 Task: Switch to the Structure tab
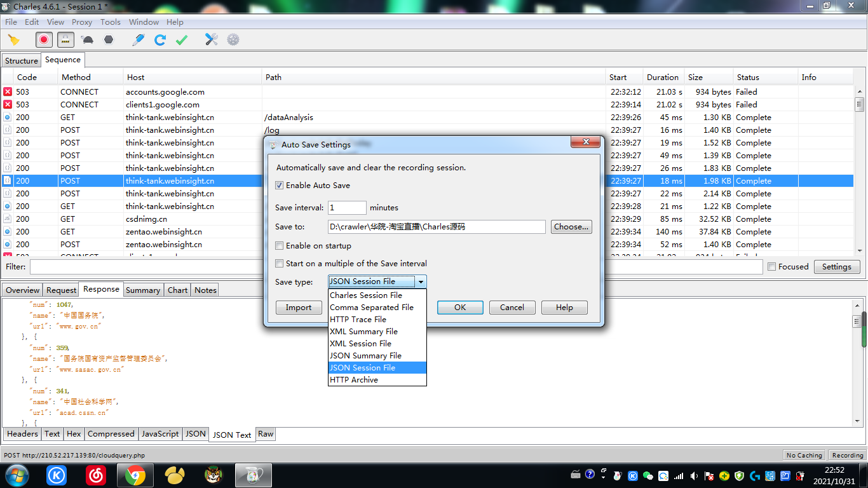22,61
